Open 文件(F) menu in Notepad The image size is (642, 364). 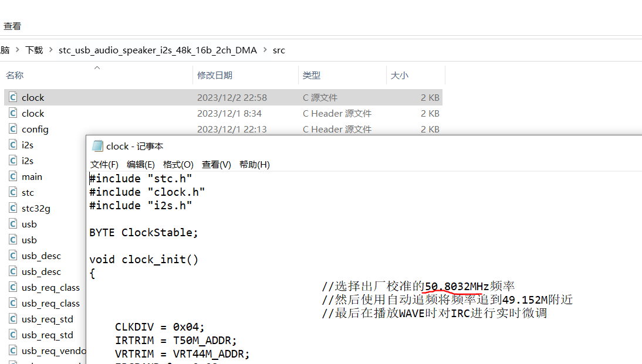(104, 164)
